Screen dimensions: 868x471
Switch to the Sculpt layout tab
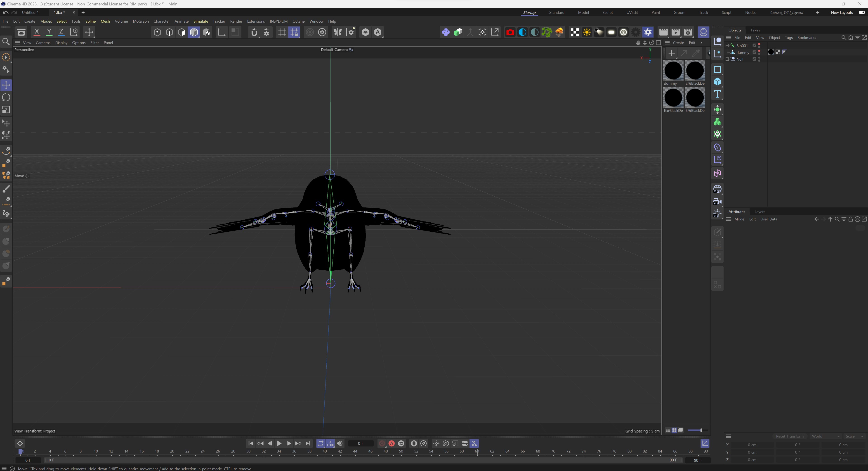tap(607, 12)
